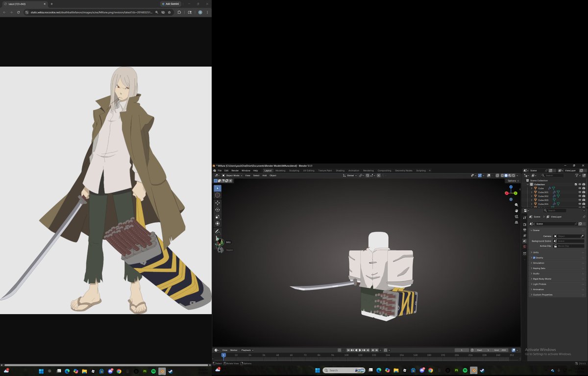Select the Move tool in Blender toolbar

pos(218,203)
